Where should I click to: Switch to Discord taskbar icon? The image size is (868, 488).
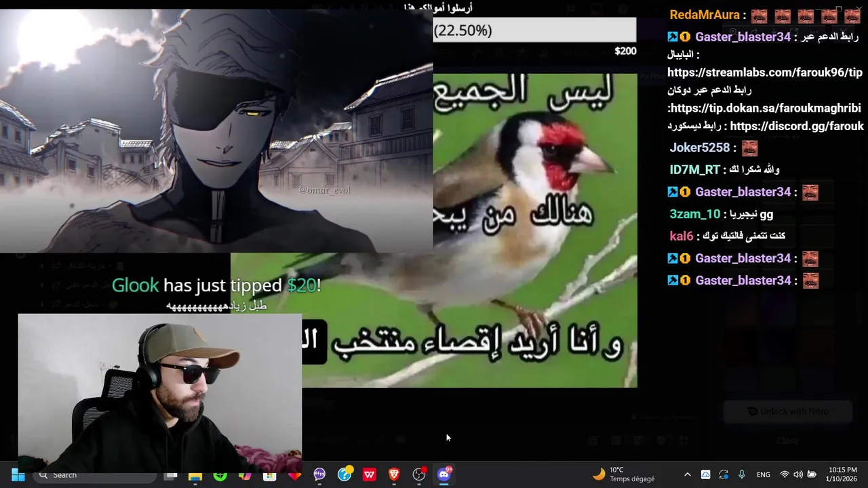pos(444,474)
